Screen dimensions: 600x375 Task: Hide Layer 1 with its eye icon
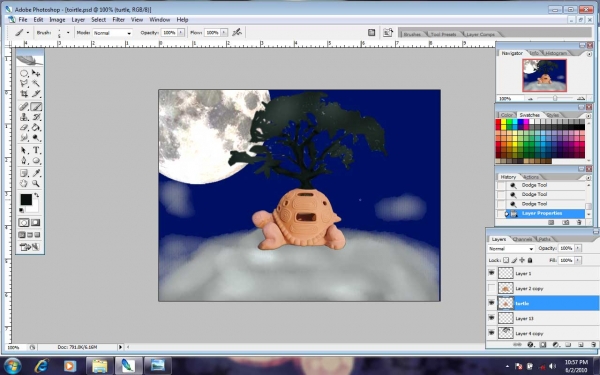tap(492, 273)
